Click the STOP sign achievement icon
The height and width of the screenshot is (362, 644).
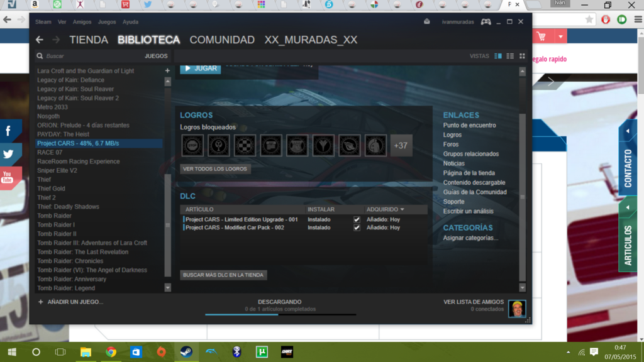[192, 145]
